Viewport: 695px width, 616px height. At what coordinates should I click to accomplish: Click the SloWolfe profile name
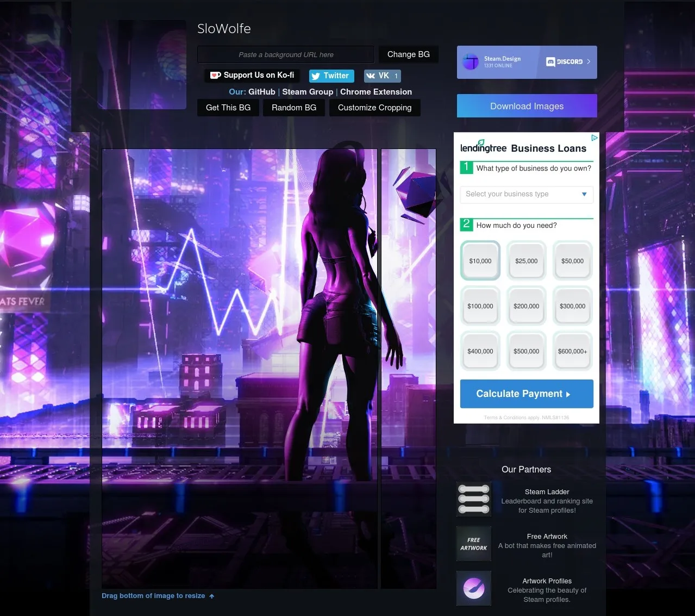224,28
